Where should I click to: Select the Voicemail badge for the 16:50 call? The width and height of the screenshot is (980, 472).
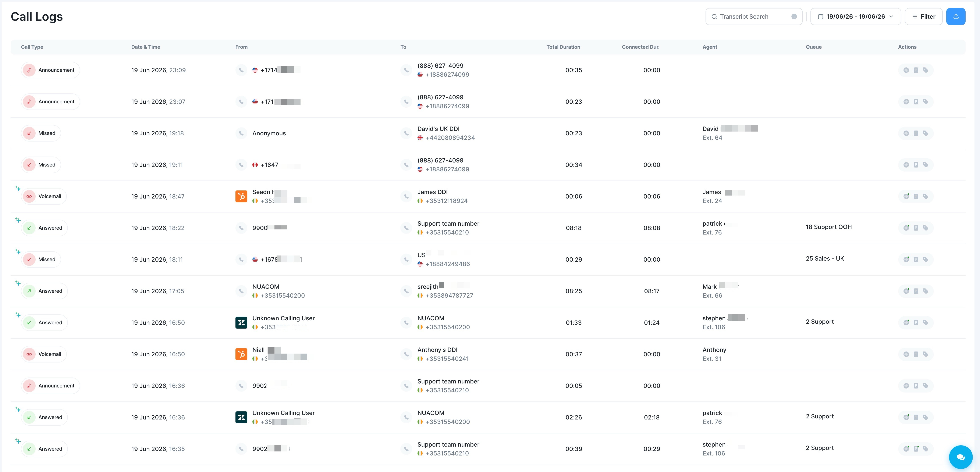(44, 354)
